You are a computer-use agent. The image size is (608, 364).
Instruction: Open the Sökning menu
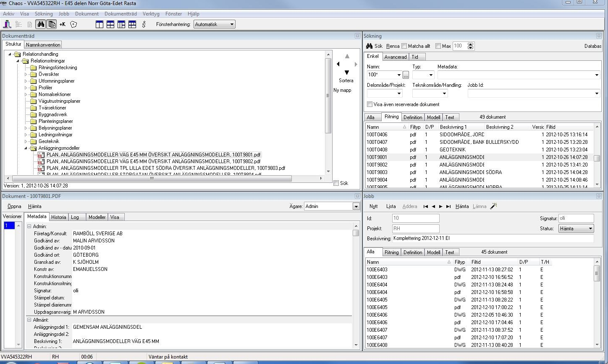(x=44, y=14)
